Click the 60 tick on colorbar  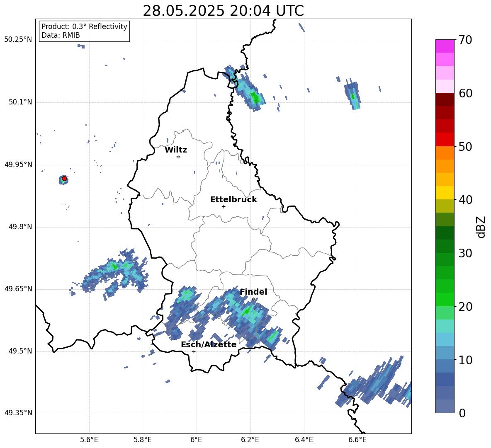coord(465,93)
